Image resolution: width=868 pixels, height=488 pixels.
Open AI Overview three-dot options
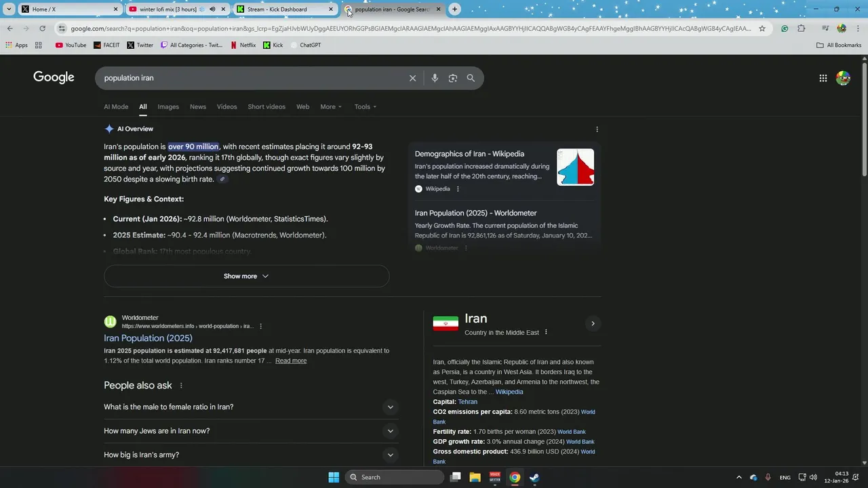(597, 129)
